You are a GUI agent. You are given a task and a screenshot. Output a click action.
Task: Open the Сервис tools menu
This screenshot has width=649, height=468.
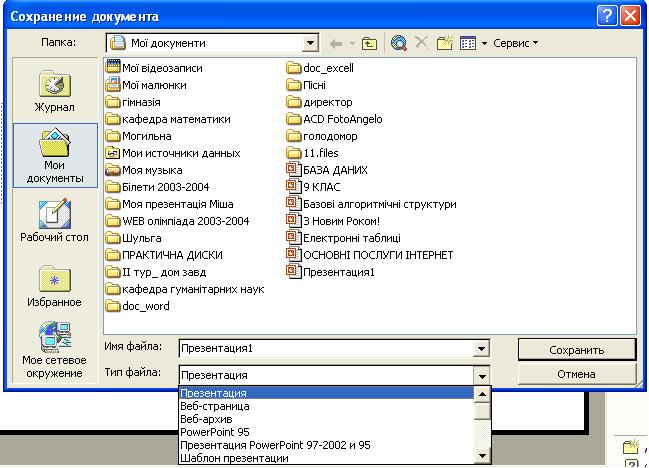coord(515,43)
